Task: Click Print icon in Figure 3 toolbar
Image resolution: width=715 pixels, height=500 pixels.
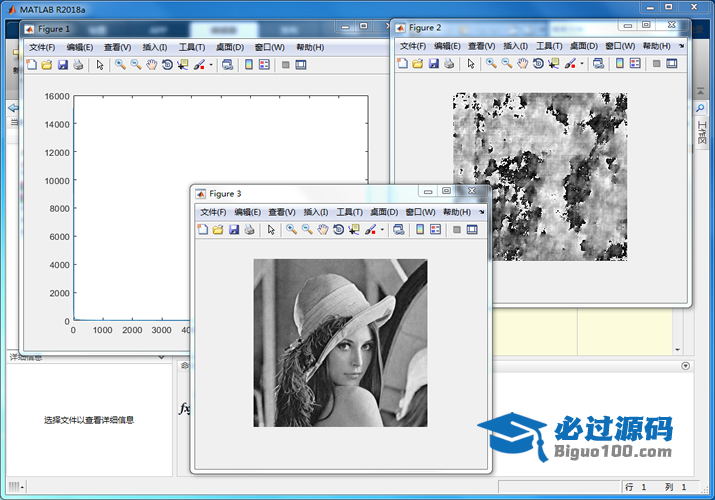Action: point(250,230)
